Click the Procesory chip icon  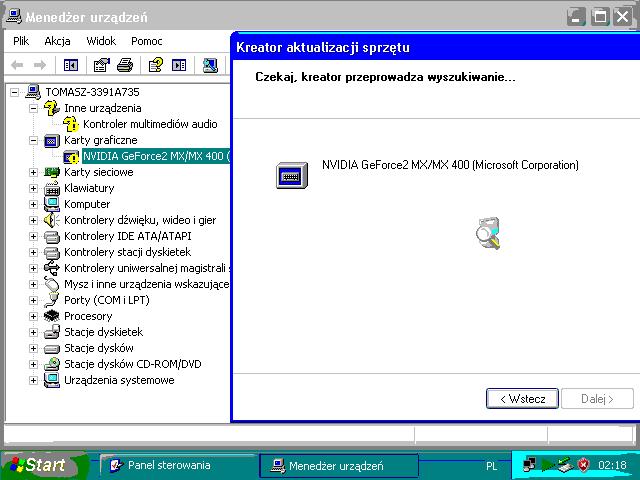[52, 316]
